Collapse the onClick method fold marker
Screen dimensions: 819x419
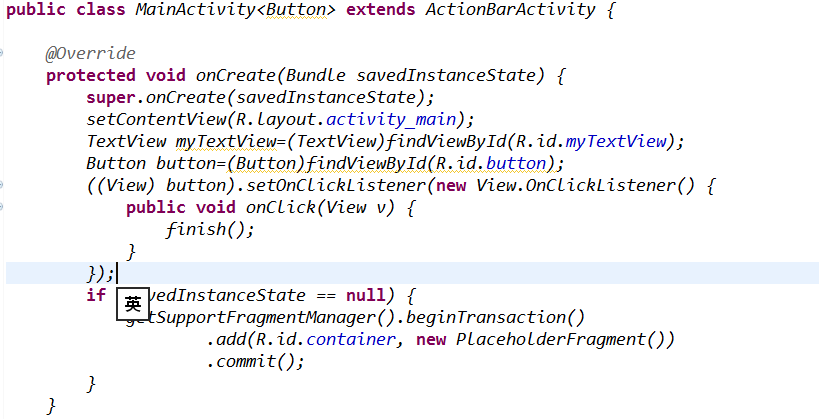[x=3, y=207]
